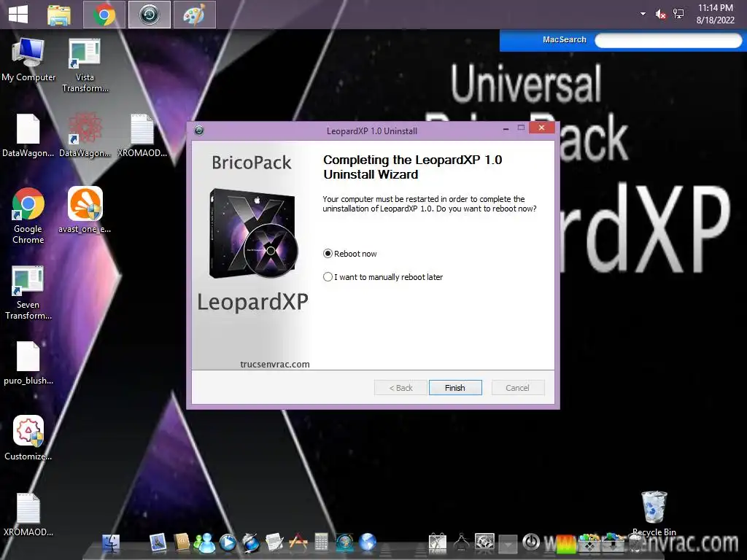The height and width of the screenshot is (560, 747).
Task: Open the downloads stack dock icon
Action: (x=613, y=542)
